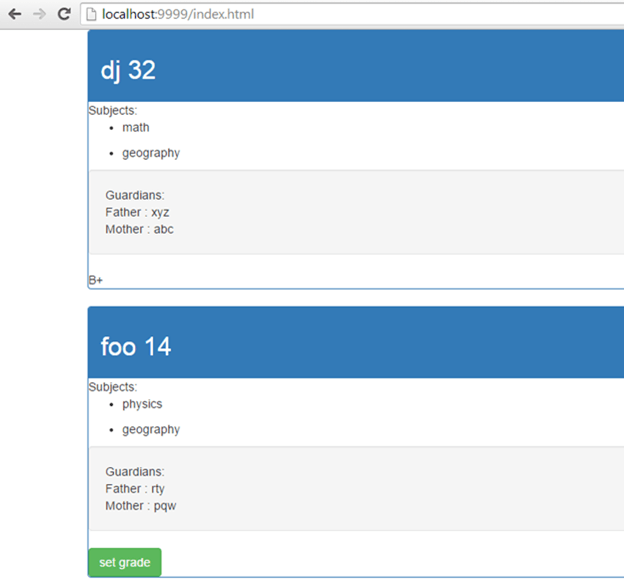Reload the page with the refresh icon

(64, 14)
